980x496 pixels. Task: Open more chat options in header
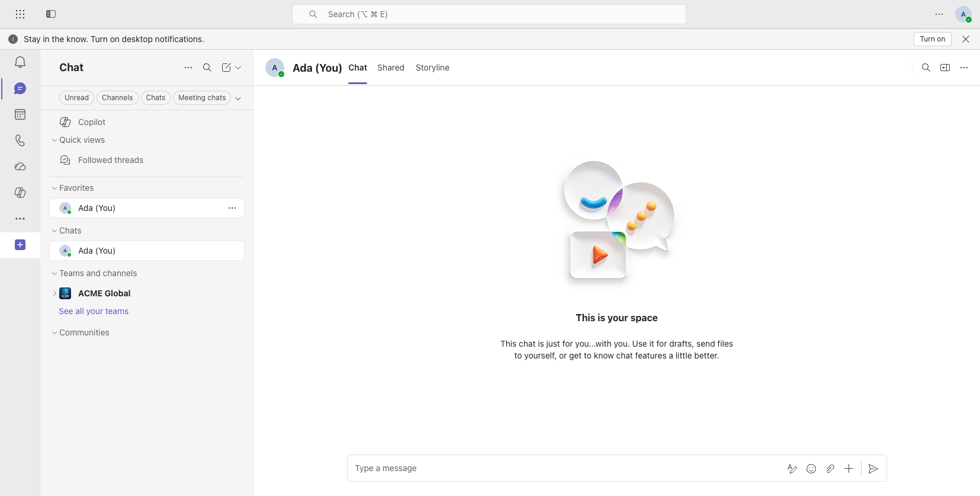click(964, 68)
